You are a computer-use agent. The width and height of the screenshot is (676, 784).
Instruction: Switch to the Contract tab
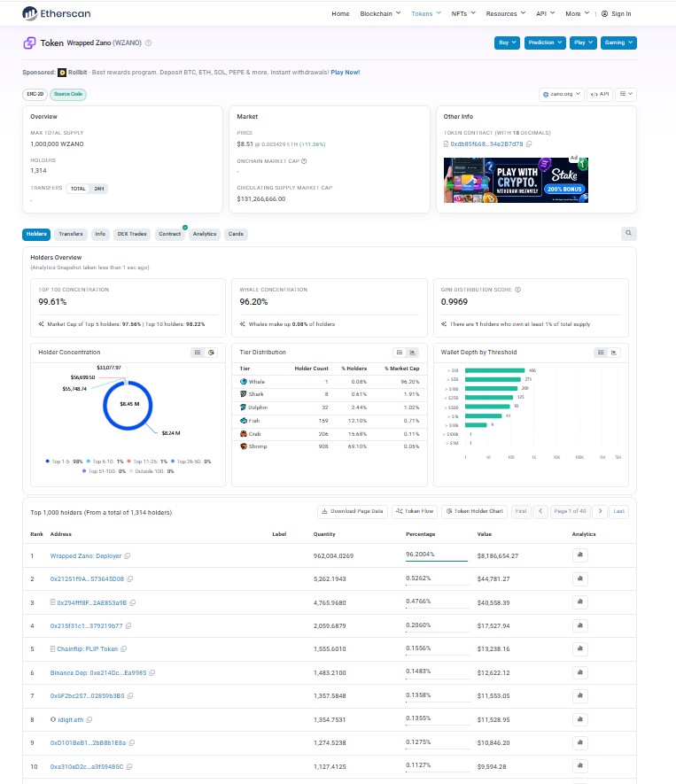tap(170, 234)
